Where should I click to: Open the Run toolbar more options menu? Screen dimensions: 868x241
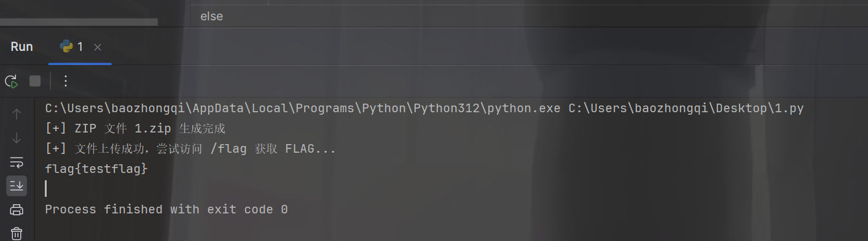[x=66, y=81]
